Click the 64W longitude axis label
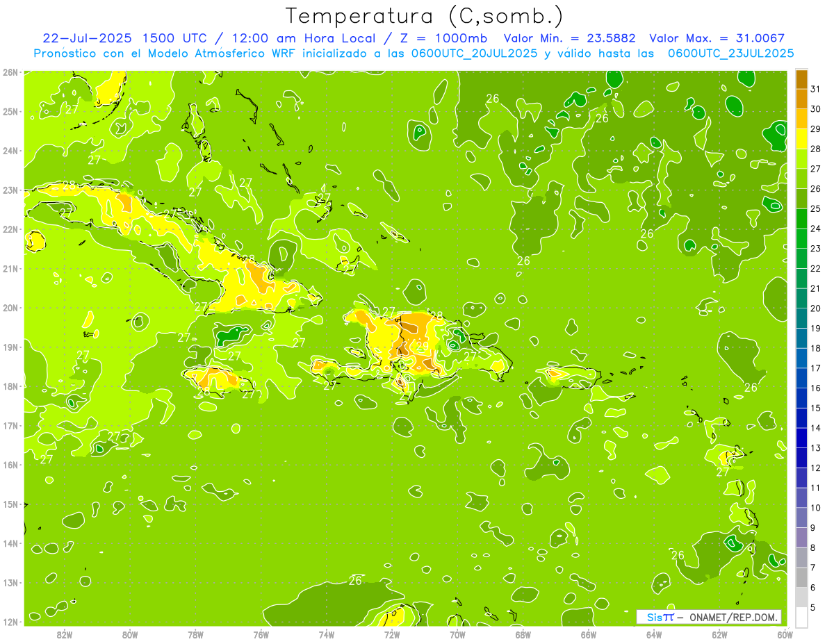This screenshot has height=644, width=834. (654, 634)
